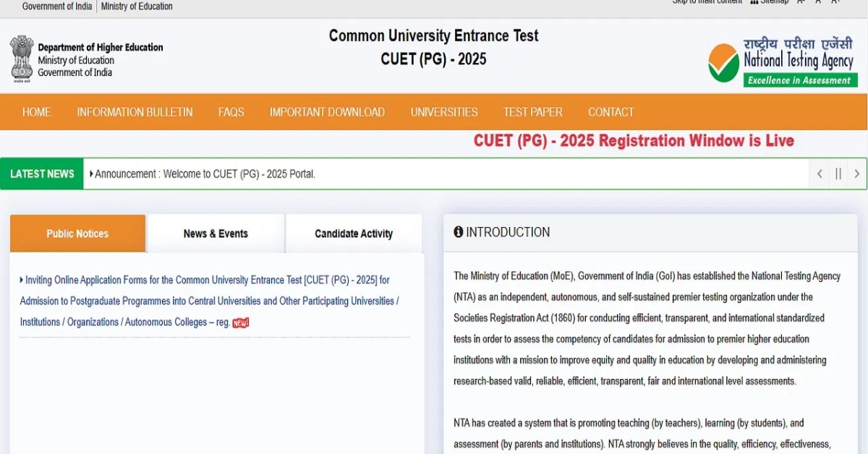The width and height of the screenshot is (868, 454).
Task: Click the Registration Window is Live banner text
Action: point(634,141)
